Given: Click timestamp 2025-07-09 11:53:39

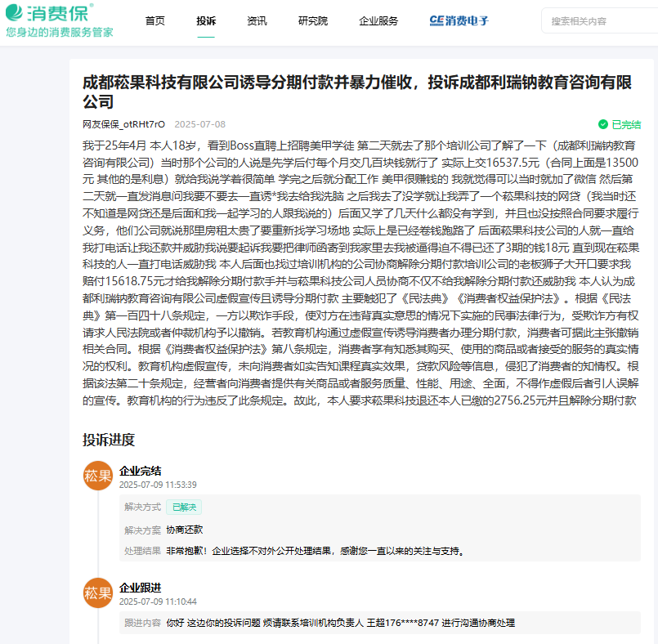Looking at the screenshot, I should pos(158,485).
